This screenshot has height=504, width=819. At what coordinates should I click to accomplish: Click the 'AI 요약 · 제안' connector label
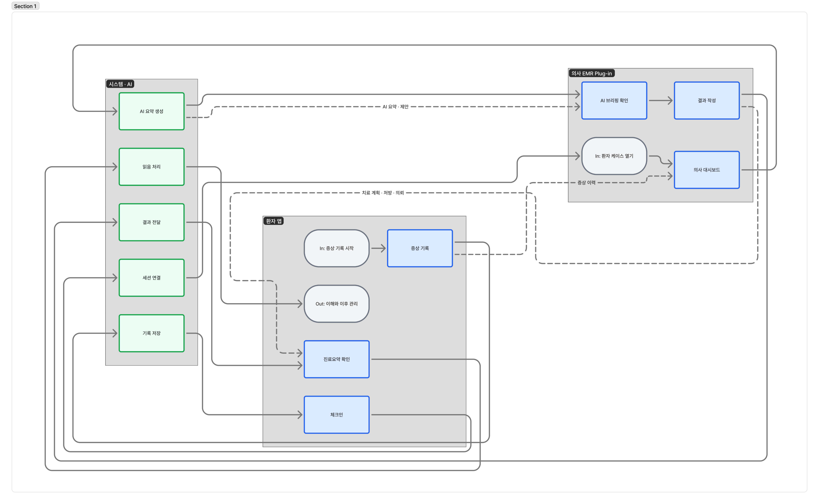tap(395, 107)
